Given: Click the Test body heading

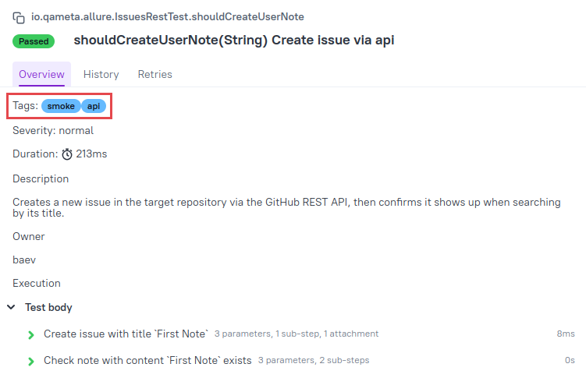Looking at the screenshot, I should pos(48,307).
